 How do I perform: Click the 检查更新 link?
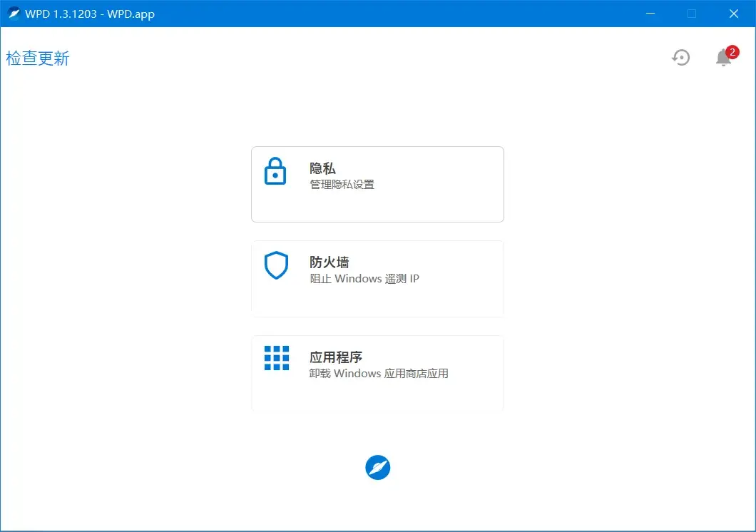[x=38, y=58]
